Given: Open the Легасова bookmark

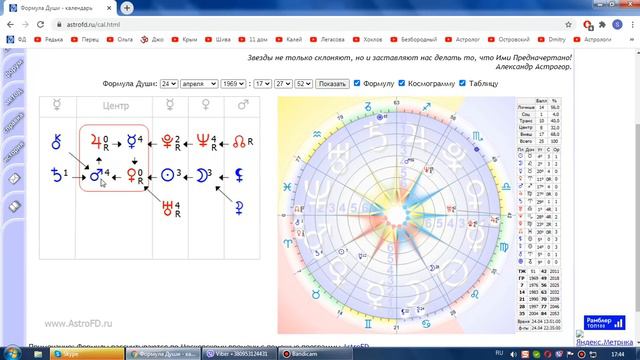Looking at the screenshot, I should click(327, 40).
